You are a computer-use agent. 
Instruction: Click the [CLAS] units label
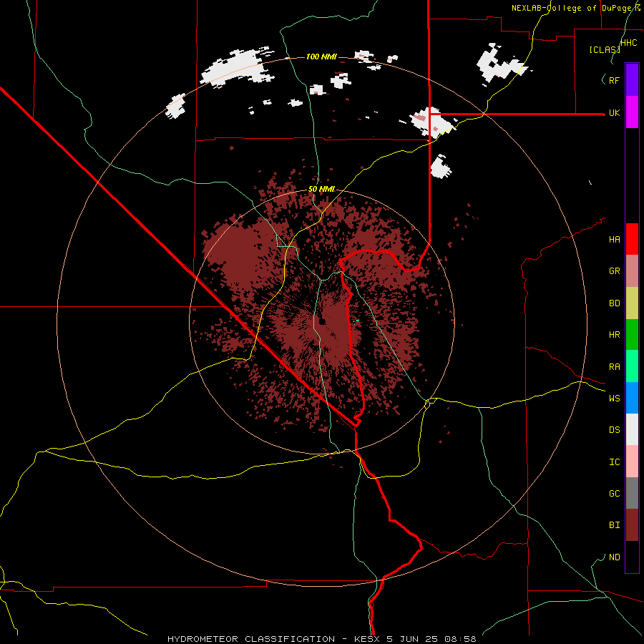tap(605, 49)
